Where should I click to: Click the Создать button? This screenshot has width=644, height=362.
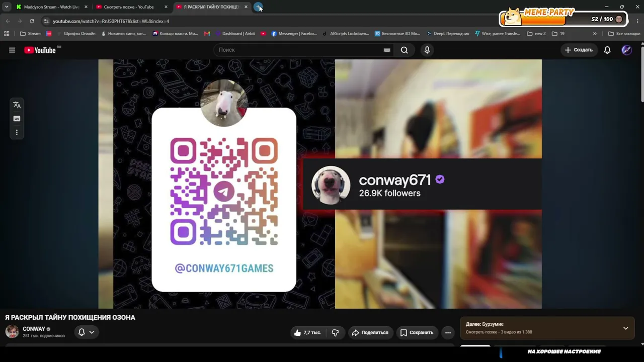tap(579, 50)
